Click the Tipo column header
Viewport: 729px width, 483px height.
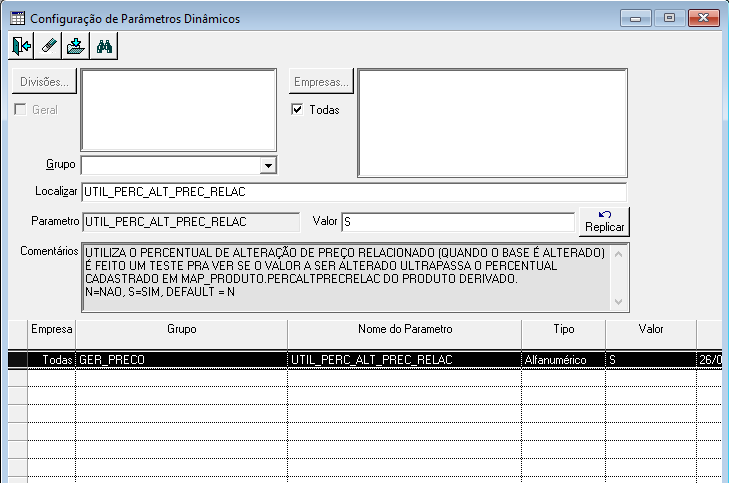pos(563,334)
